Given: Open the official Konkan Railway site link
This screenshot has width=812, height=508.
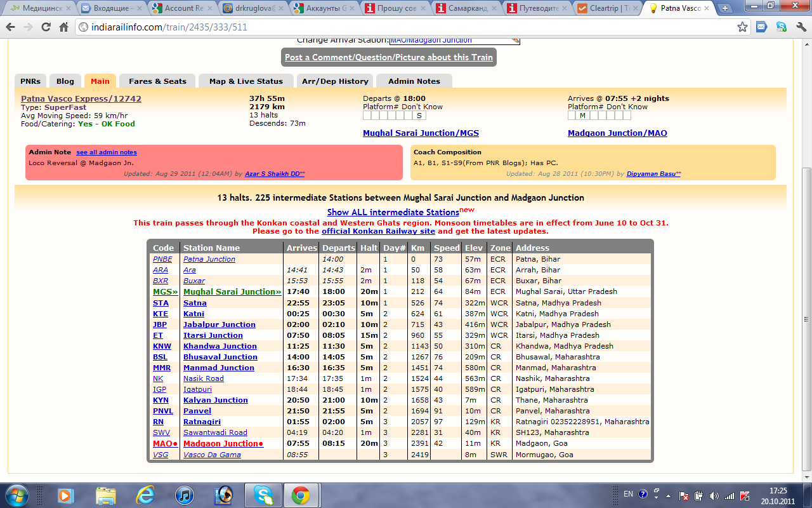Looking at the screenshot, I should pyautogui.click(x=378, y=231).
